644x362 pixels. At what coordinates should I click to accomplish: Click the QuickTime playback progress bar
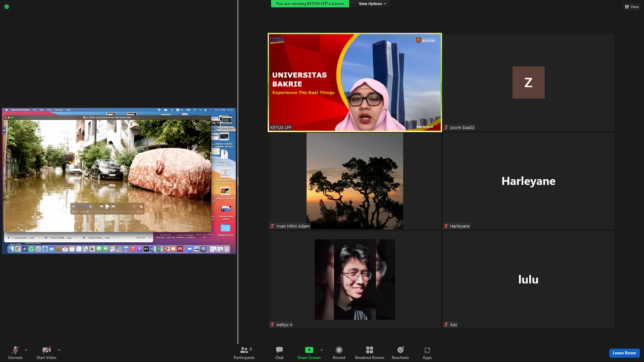[x=108, y=212]
